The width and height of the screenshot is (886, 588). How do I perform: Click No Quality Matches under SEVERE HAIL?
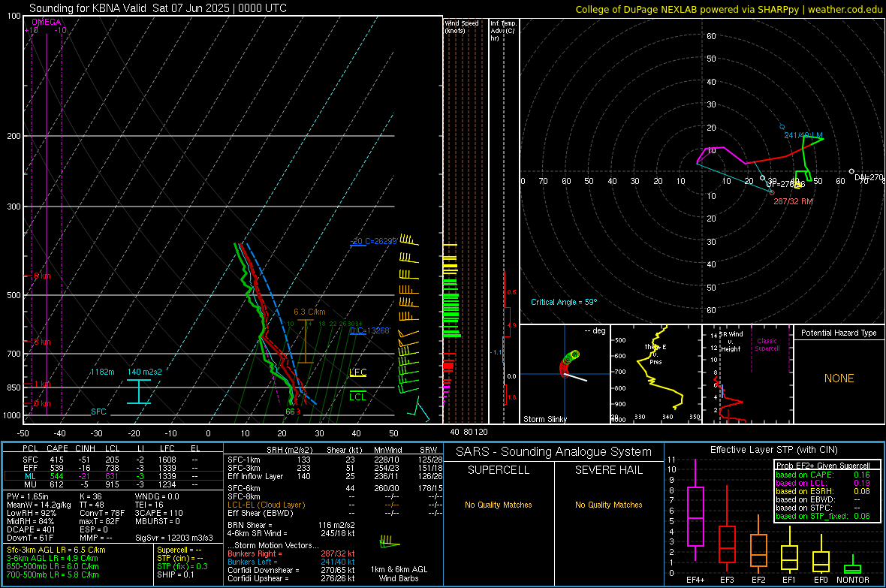tap(608, 505)
